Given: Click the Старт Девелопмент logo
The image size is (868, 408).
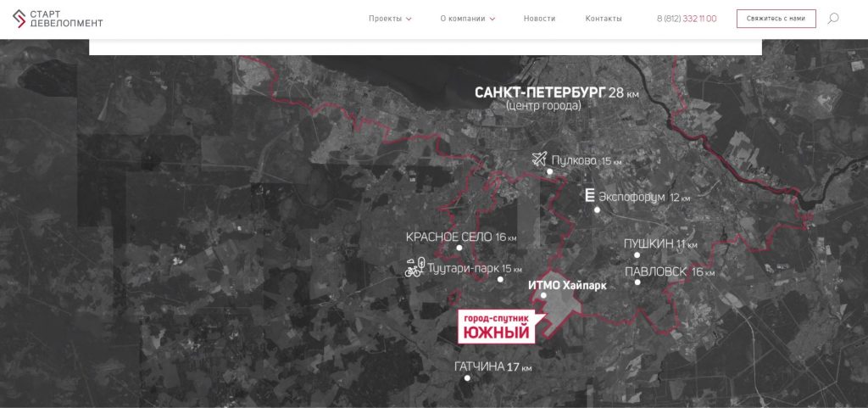Looking at the screenshot, I should pos(58,19).
